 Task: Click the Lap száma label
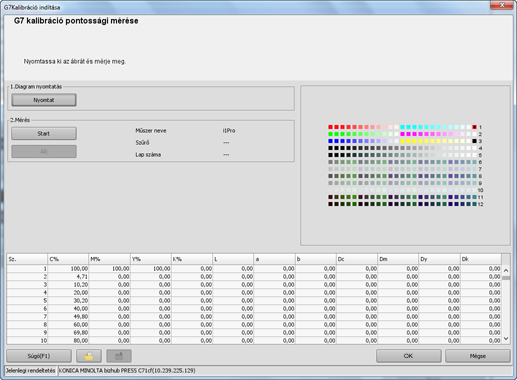(x=148, y=155)
